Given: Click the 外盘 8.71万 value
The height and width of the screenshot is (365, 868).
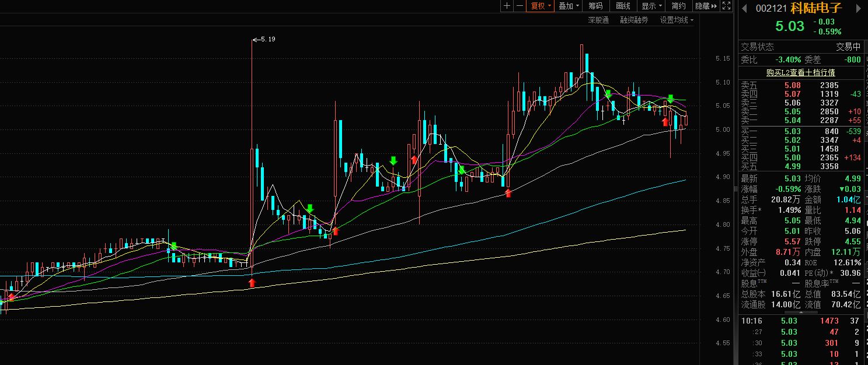Looking at the screenshot, I should coord(789,252).
